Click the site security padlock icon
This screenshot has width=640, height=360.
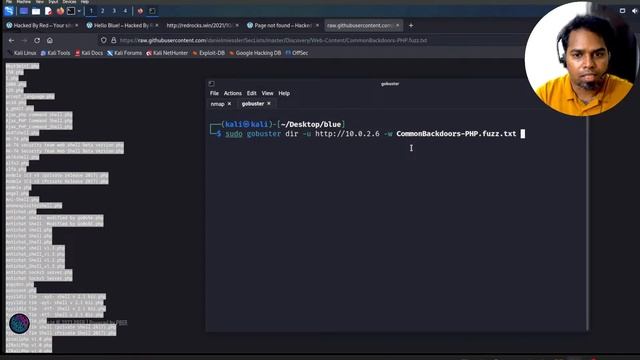coord(113,40)
